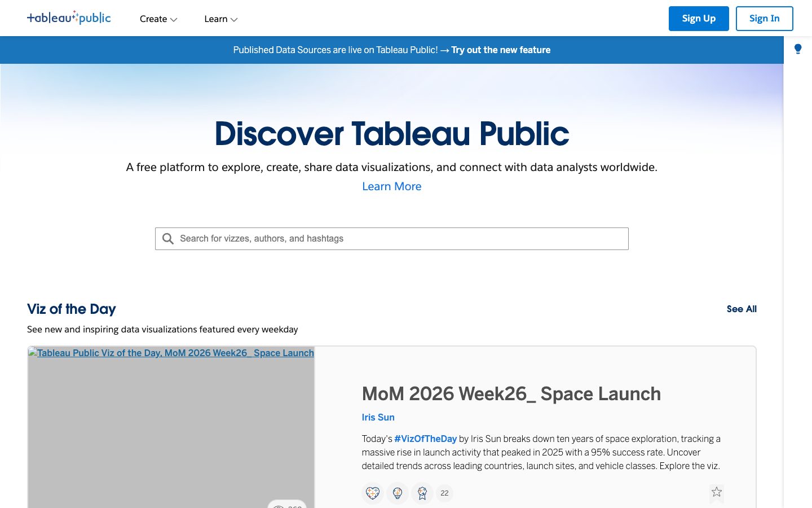The image size is (812, 508).
Task: Focus the vizzes search field
Action: [x=392, y=239]
